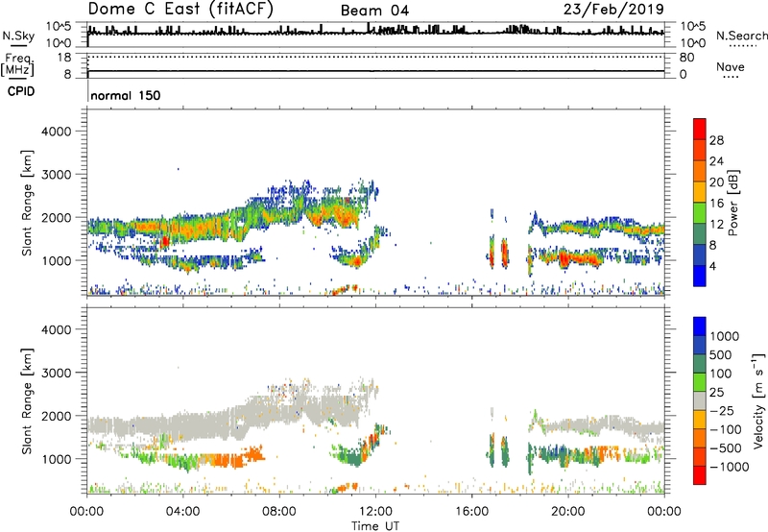
Task: Click the "12" Power colorbar label
Action: coord(716,225)
